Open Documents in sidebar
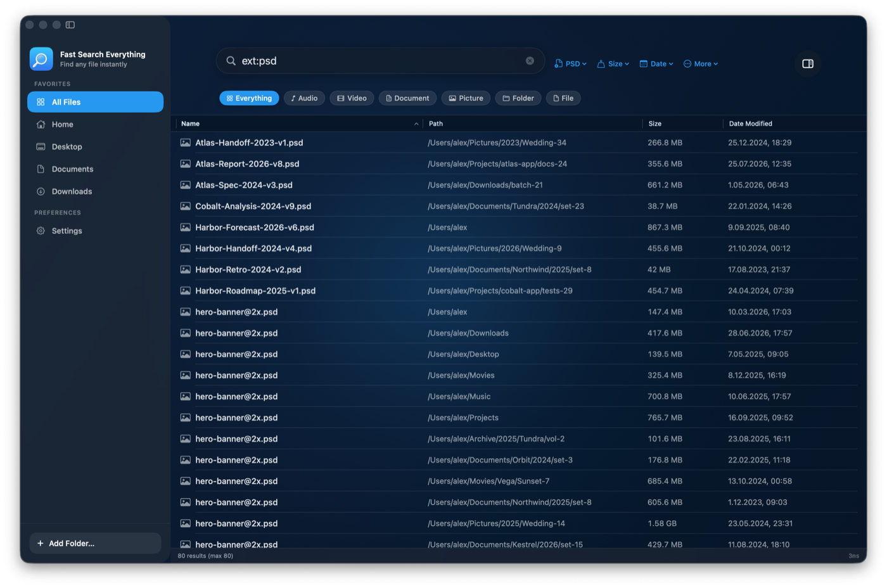Viewport: 887px width, 588px height. pyautogui.click(x=95, y=169)
